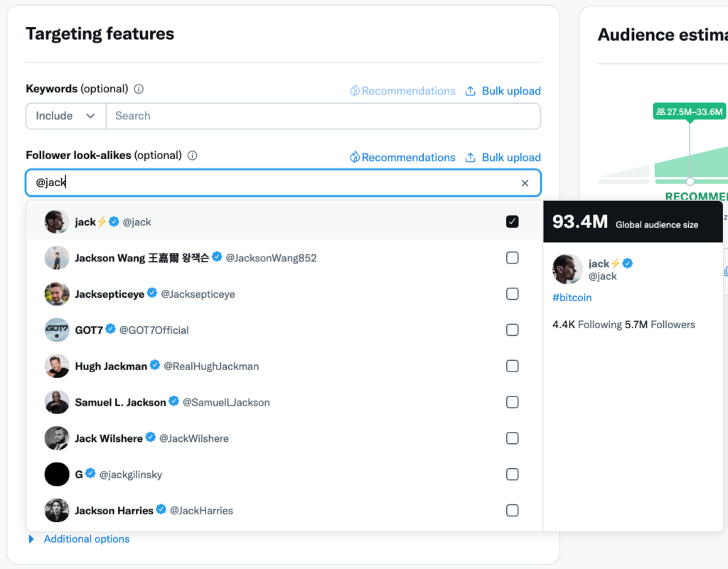This screenshot has width=728, height=569.
Task: Click the black avatar for @jackgilinsky
Action: 57,475
